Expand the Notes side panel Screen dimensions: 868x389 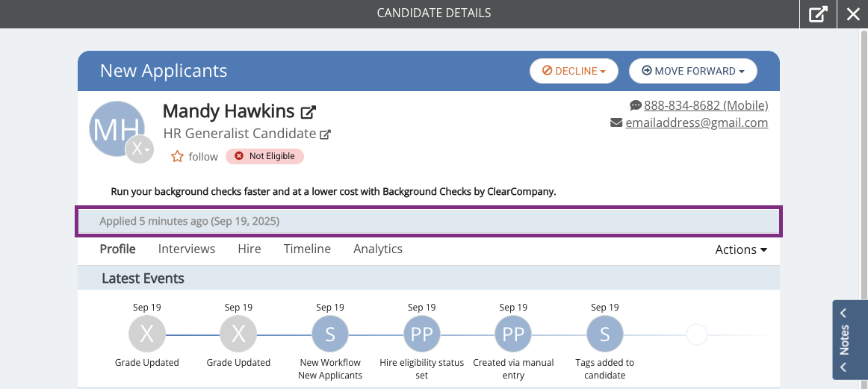(850, 340)
